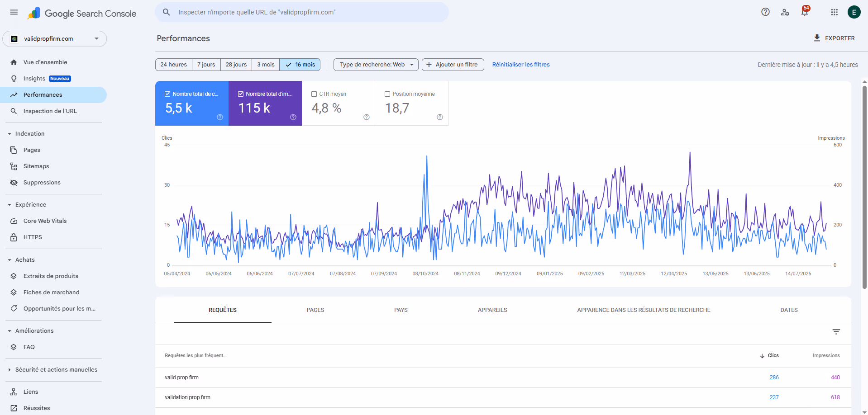Screen dimensions: 868x415
Task: Select the 3 mois date range
Action: coord(266,65)
